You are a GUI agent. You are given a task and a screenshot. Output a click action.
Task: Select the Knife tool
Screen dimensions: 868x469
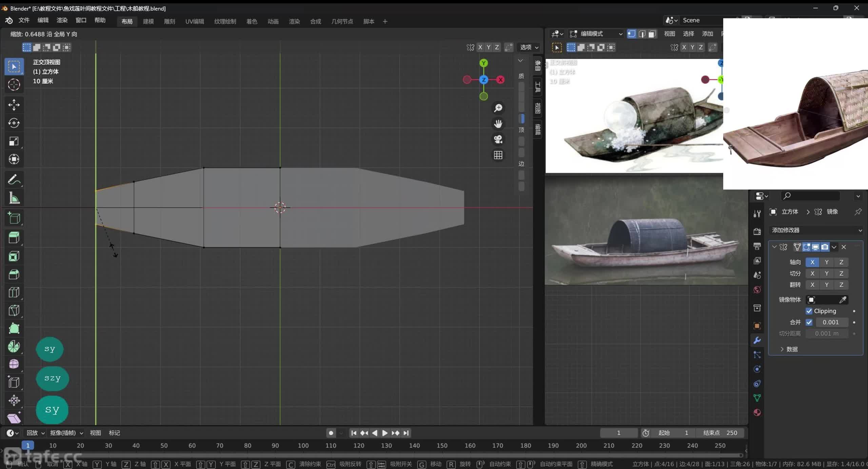[14, 310]
